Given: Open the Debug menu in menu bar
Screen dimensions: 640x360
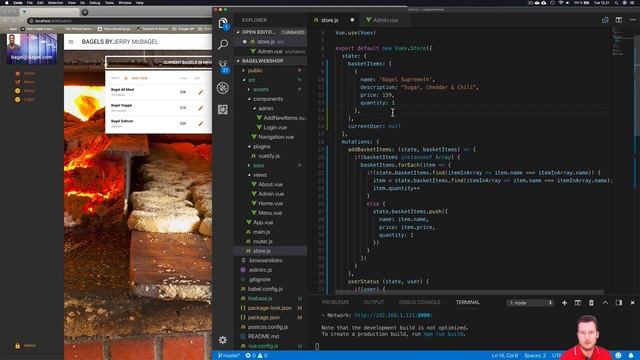Looking at the screenshot, I should pos(95,2).
